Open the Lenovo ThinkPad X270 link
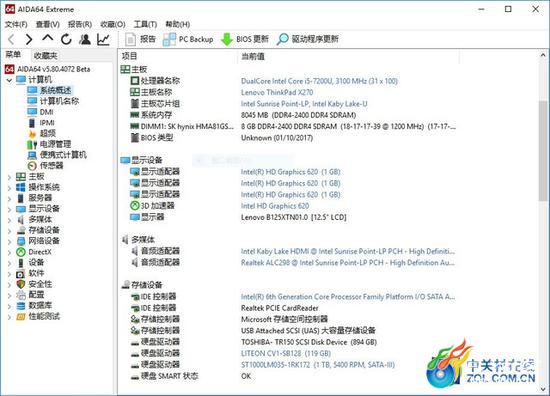Screen dimensions: 550x396 [x=277, y=92]
